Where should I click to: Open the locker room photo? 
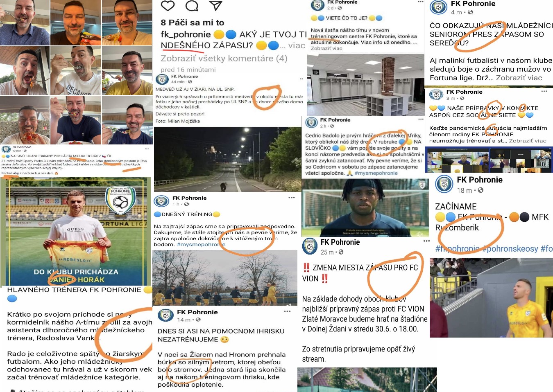point(365,85)
